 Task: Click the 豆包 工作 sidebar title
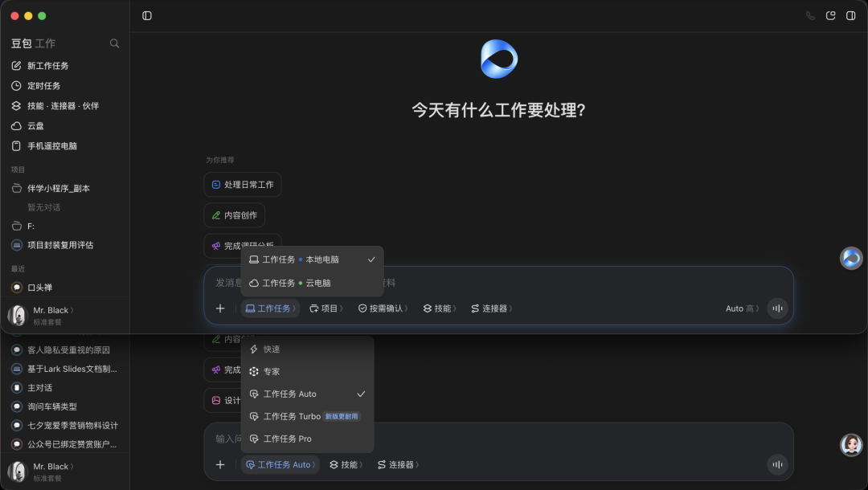point(33,43)
